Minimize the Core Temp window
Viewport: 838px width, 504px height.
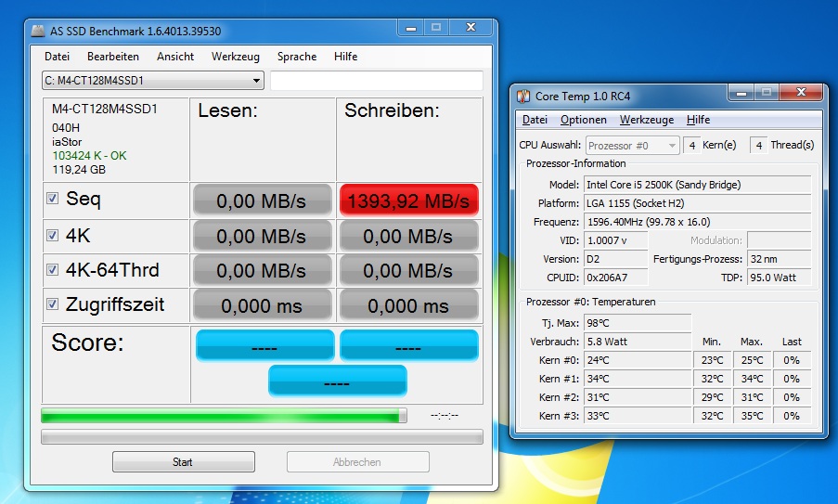click(741, 93)
